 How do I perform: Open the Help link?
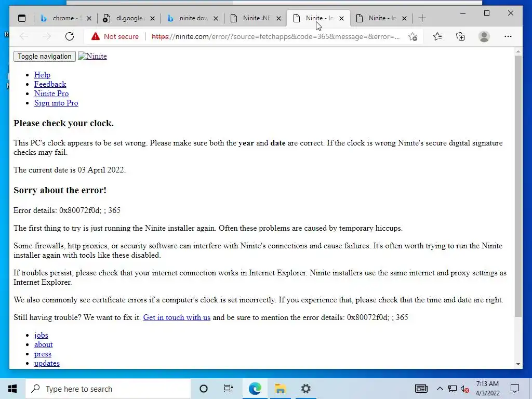pos(42,75)
